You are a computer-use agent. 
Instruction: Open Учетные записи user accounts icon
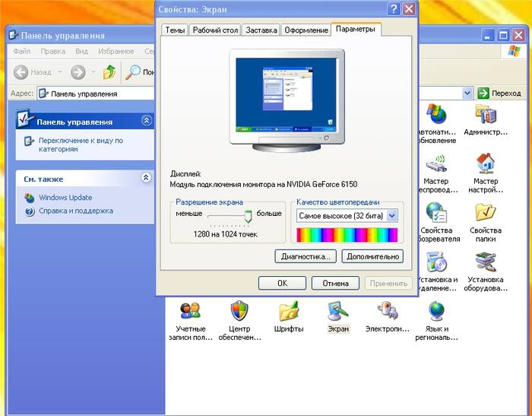(190, 311)
